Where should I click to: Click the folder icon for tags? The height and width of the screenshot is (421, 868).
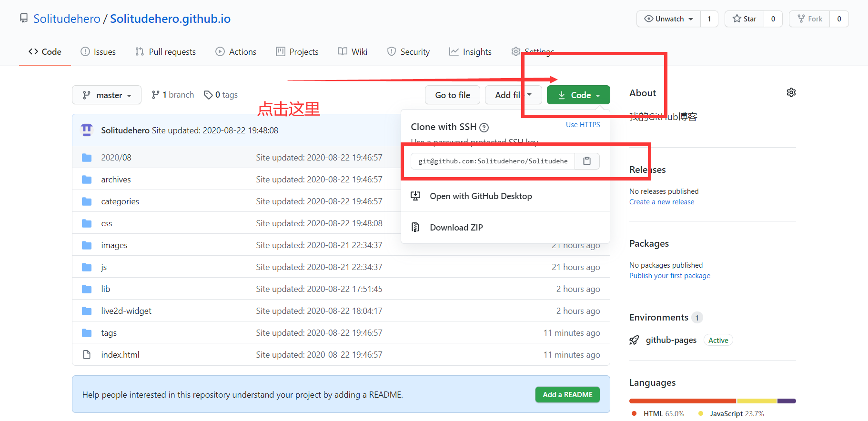click(x=87, y=333)
